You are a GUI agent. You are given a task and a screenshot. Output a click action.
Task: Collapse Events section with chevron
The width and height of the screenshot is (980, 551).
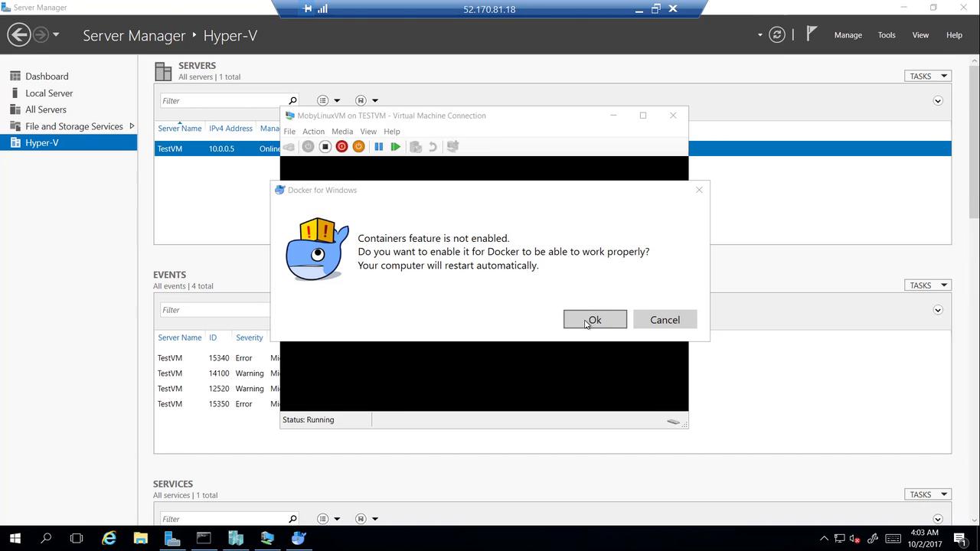pos(938,310)
